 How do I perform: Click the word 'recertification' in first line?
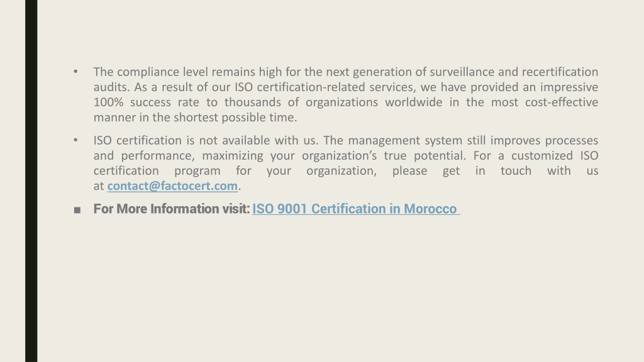click(x=560, y=72)
